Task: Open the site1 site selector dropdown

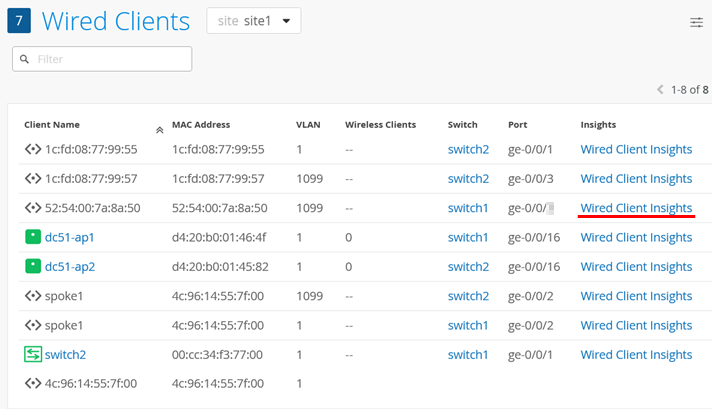Action: (x=253, y=21)
